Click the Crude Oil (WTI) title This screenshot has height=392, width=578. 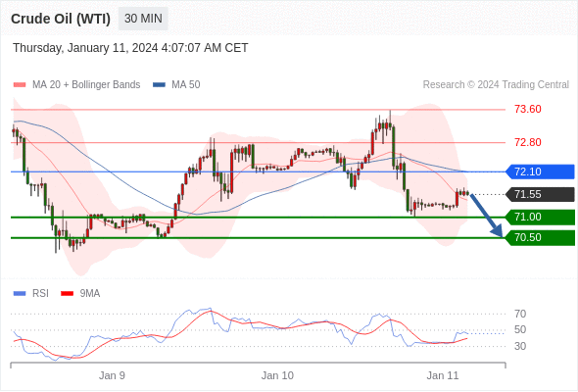pyautogui.click(x=61, y=19)
